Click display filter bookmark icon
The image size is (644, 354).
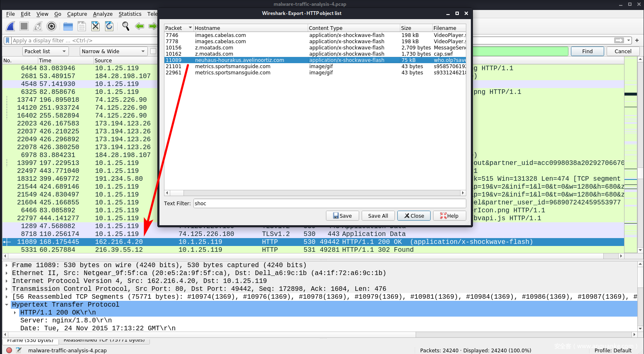point(7,40)
